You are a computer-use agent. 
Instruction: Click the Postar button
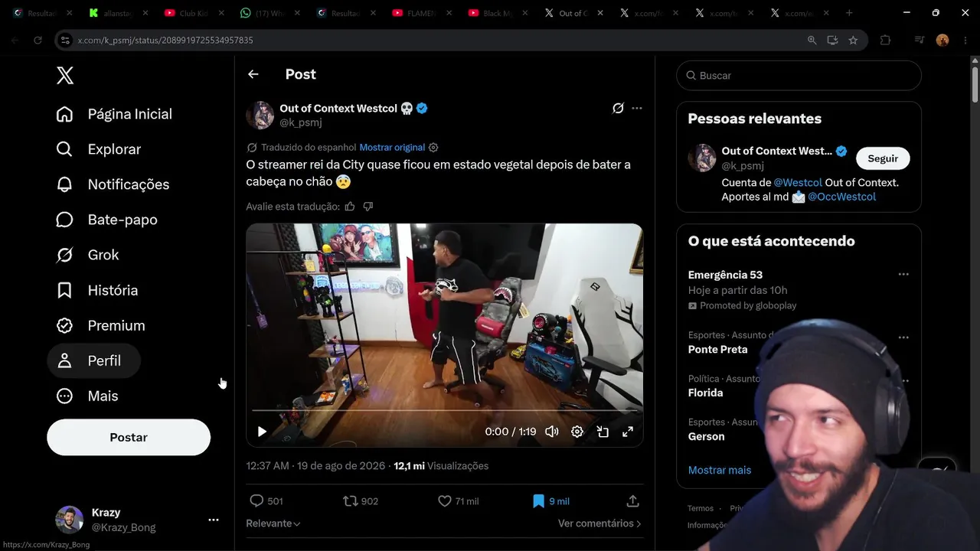(129, 437)
